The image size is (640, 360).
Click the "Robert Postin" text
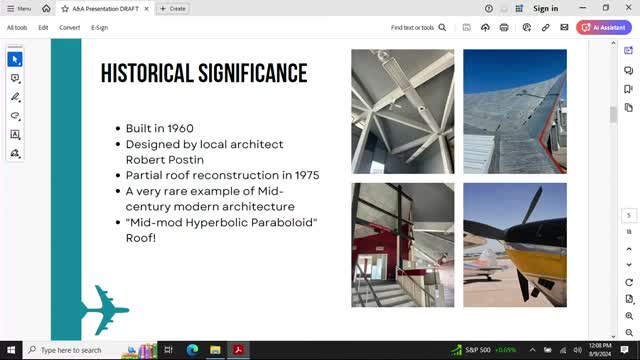point(164,160)
